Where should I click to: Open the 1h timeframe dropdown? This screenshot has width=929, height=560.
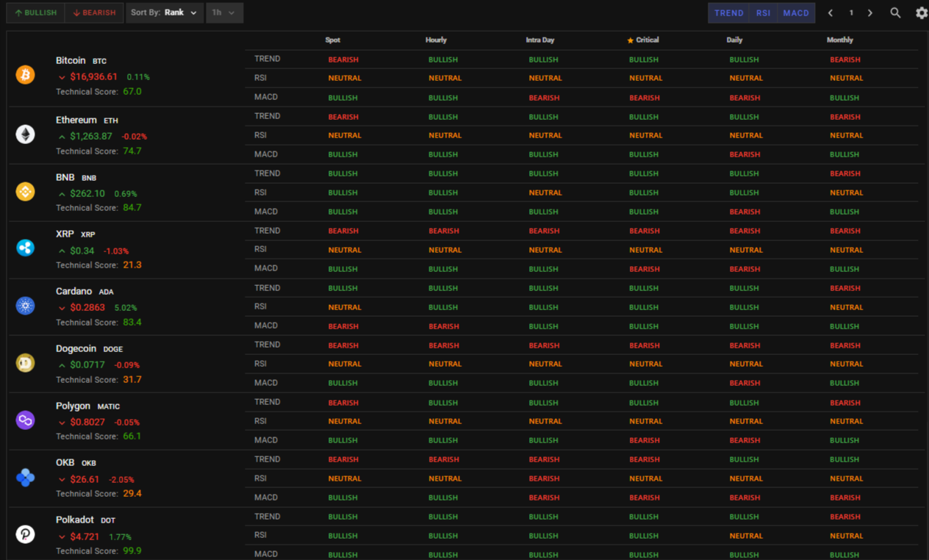pyautogui.click(x=224, y=12)
